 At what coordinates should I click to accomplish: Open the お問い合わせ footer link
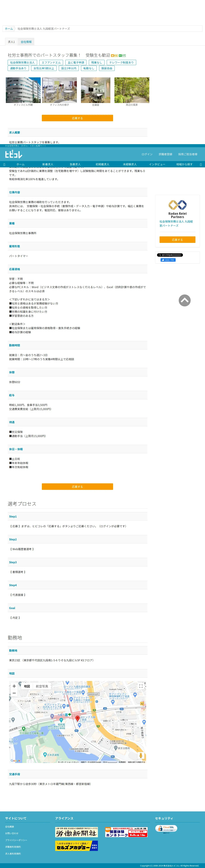(x=12, y=833)
